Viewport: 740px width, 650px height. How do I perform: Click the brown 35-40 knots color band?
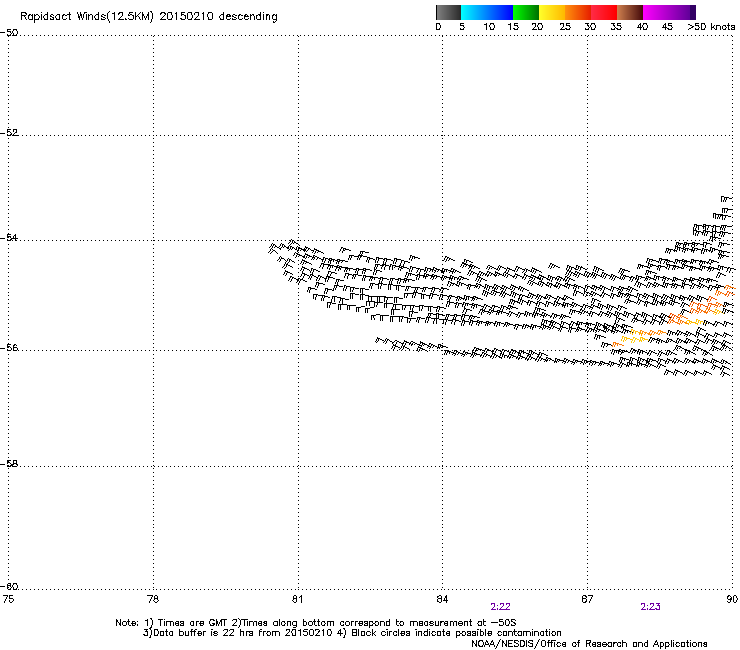tap(630, 12)
